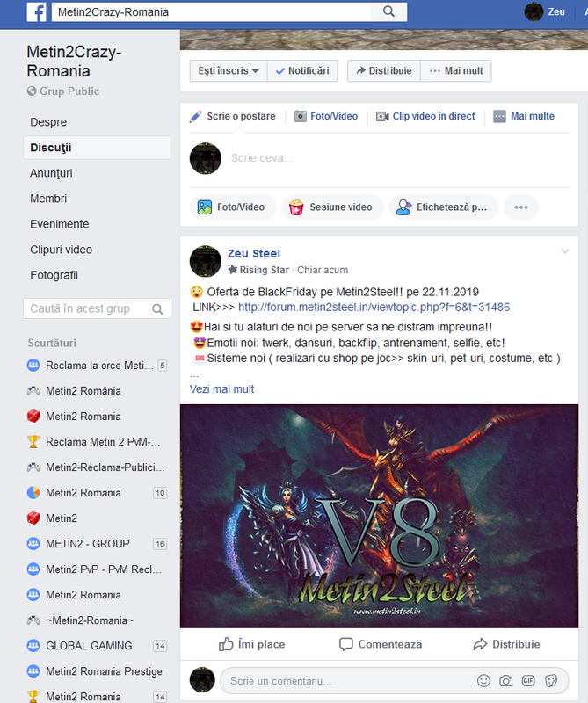Switch to Clip video în direct tab
Image resolution: width=588 pixels, height=703 pixels.
pos(425,117)
